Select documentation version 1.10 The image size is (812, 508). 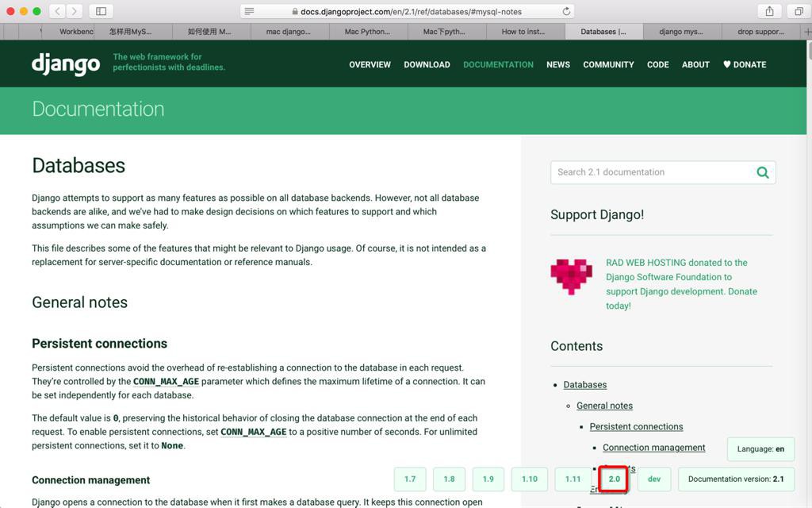pyautogui.click(x=529, y=479)
